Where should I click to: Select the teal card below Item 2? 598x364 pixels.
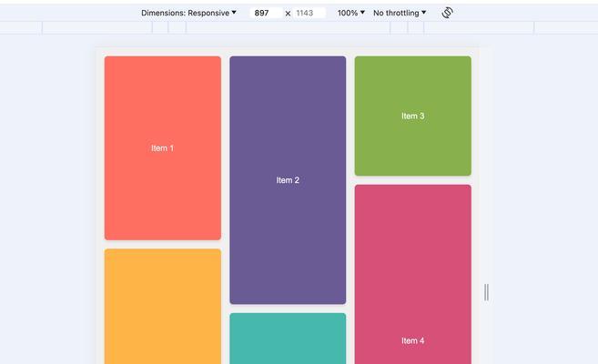point(288,339)
